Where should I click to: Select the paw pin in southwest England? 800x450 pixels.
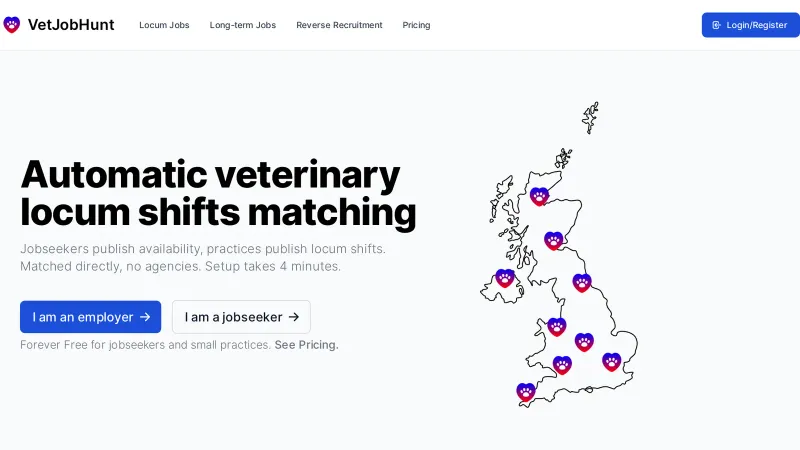526,392
